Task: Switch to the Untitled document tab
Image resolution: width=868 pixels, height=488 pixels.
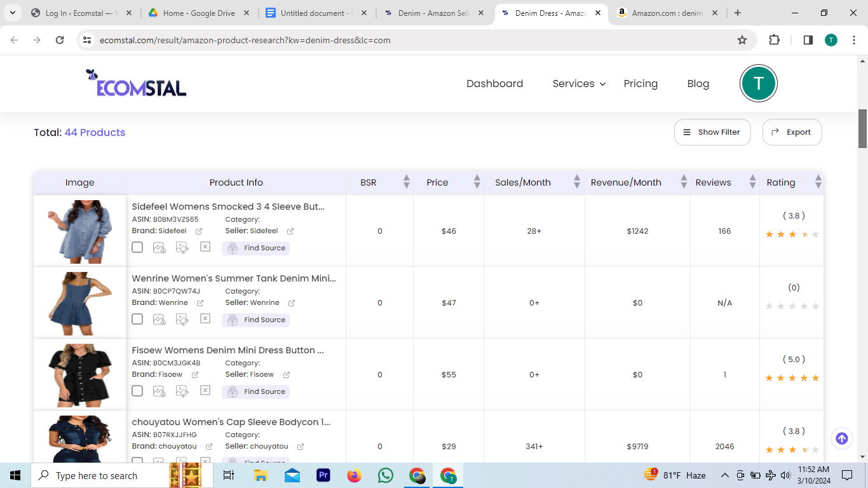Action: (x=316, y=13)
